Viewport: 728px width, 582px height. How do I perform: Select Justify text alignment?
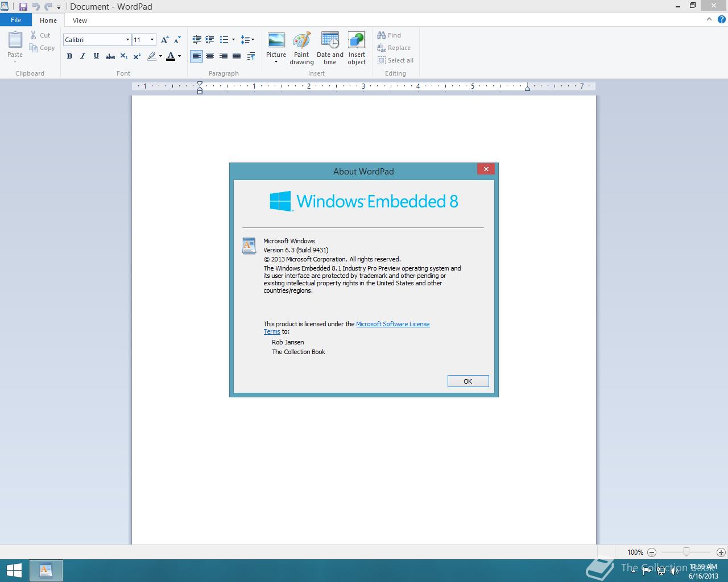pyautogui.click(x=236, y=56)
